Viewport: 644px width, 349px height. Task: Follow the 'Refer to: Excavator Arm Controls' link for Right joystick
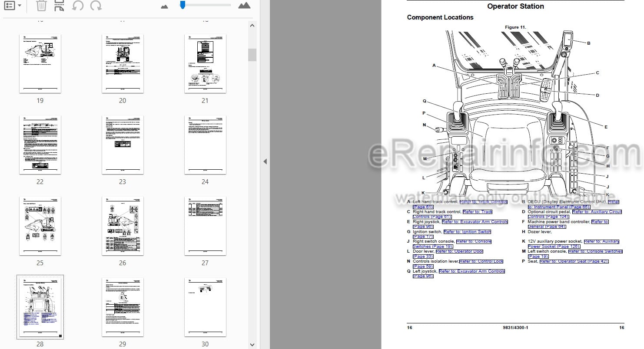(x=475, y=222)
